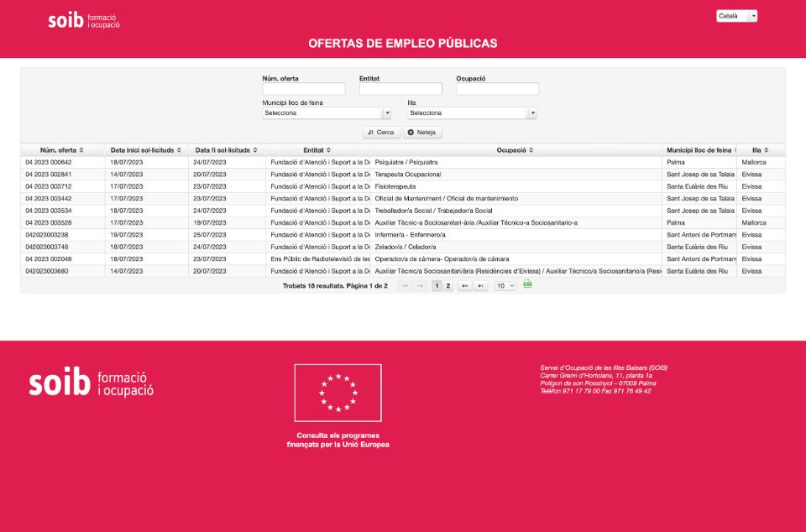The image size is (806, 532).
Task: Click the soib logo in header
Action: tap(84, 20)
